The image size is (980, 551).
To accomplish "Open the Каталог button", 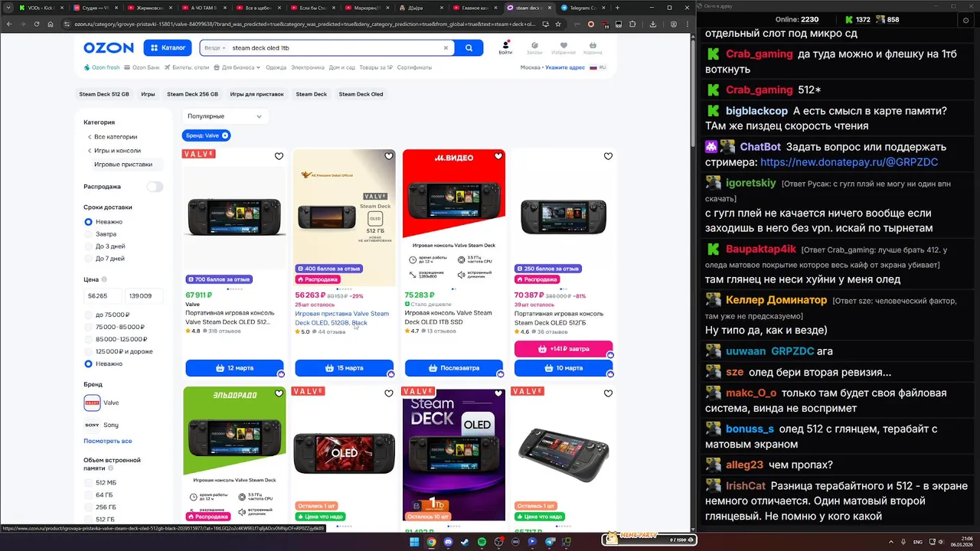I will [x=168, y=47].
